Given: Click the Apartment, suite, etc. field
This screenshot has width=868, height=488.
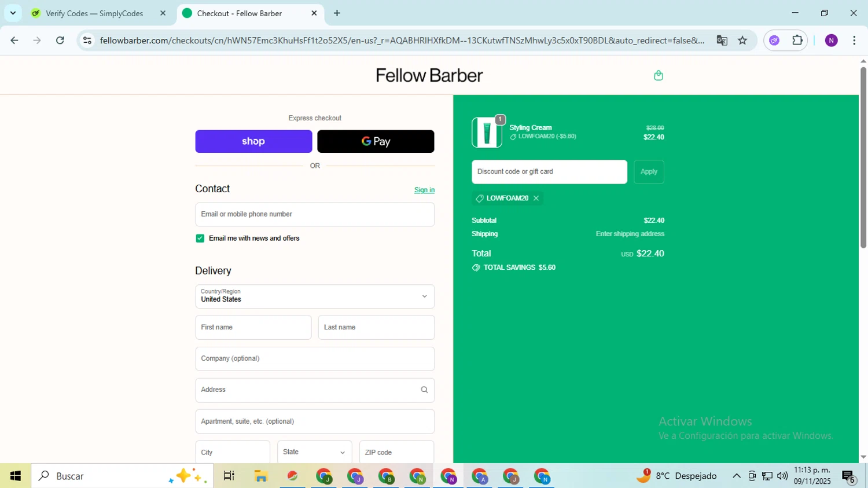Looking at the screenshot, I should tap(315, 421).
